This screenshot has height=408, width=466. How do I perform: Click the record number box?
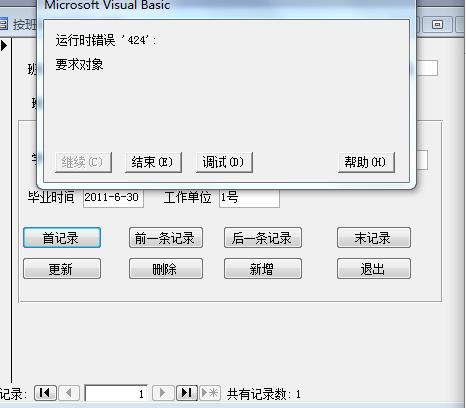[x=116, y=393]
